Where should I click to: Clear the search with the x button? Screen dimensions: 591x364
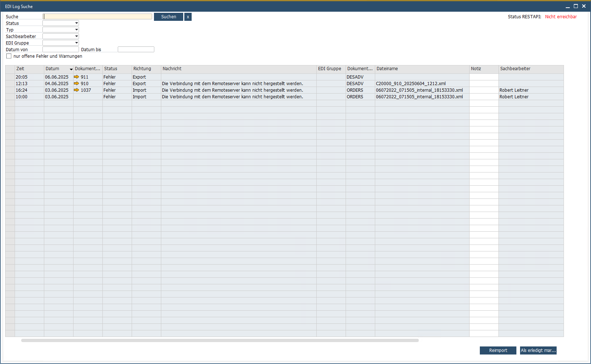[188, 17]
